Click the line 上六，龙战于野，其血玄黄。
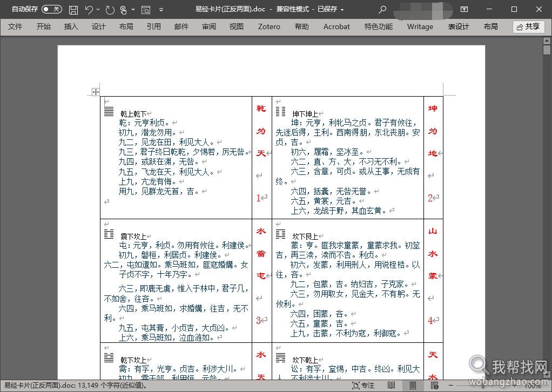 339,211
